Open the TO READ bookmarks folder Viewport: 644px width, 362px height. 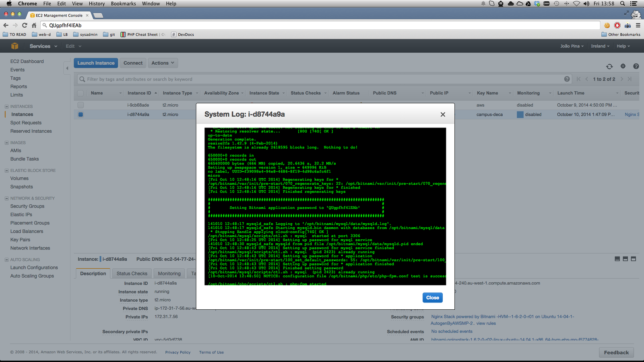pyautogui.click(x=14, y=35)
